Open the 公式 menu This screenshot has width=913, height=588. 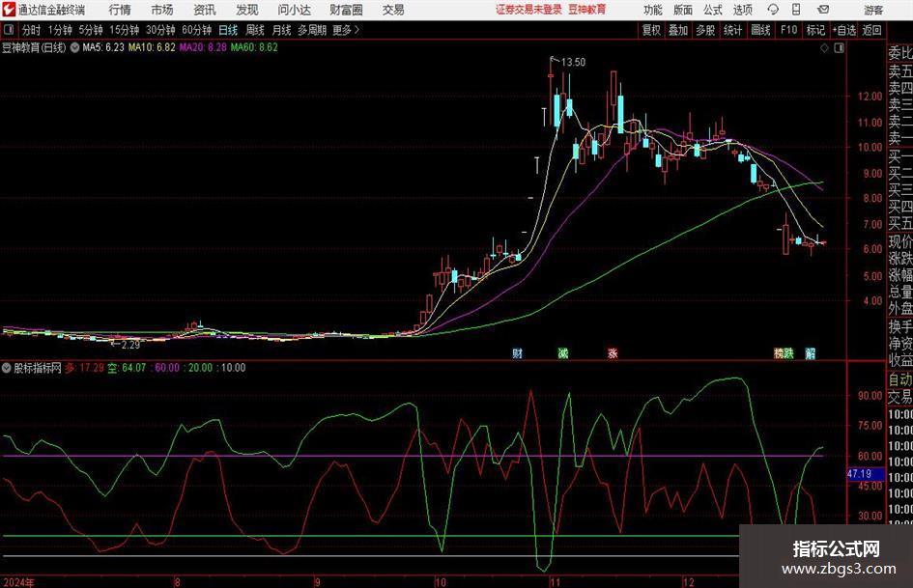pyautogui.click(x=713, y=10)
